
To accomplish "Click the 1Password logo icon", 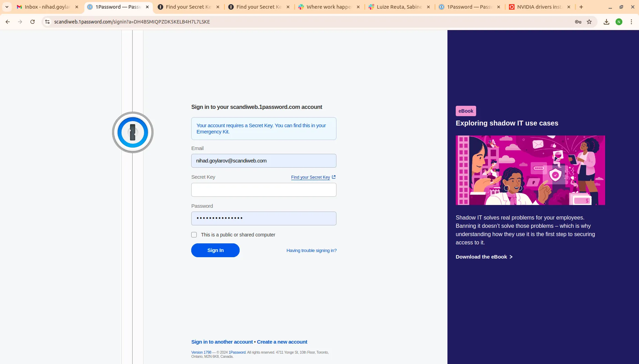I will [x=132, y=132].
